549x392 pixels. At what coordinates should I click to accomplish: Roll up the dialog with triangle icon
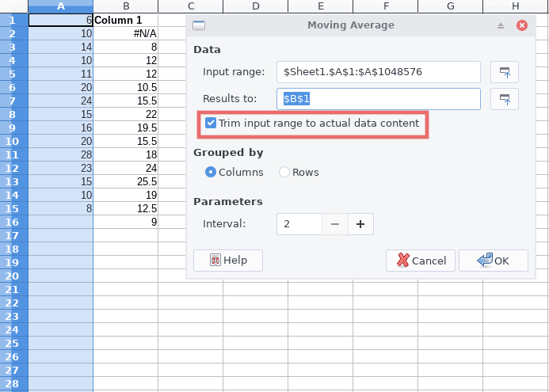coord(501,25)
